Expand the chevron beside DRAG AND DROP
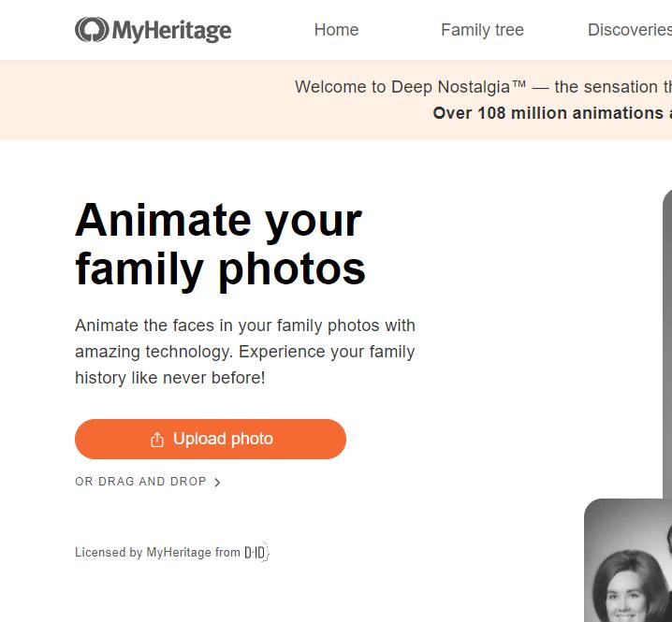The height and width of the screenshot is (622, 672). 217,483
